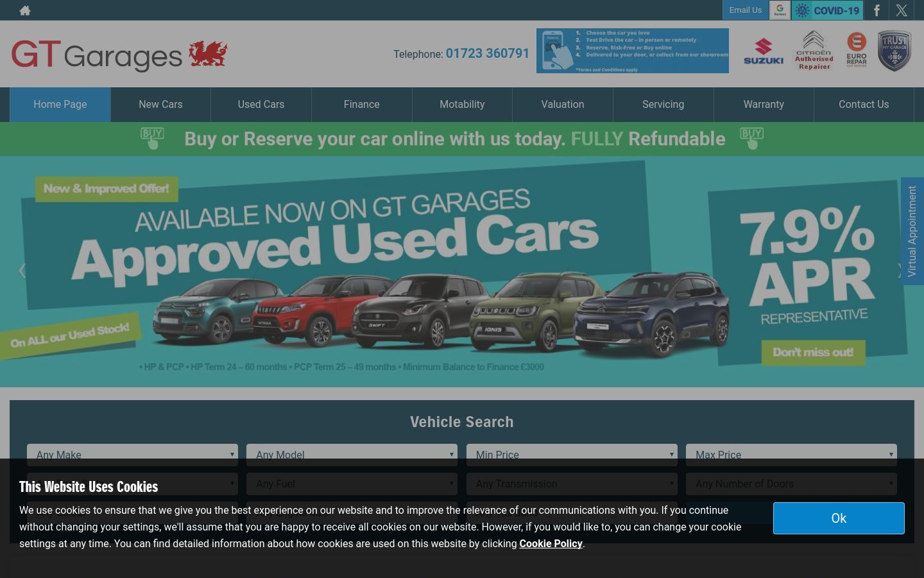Open the Cookie Policy link
The height and width of the screenshot is (578, 924).
(551, 544)
